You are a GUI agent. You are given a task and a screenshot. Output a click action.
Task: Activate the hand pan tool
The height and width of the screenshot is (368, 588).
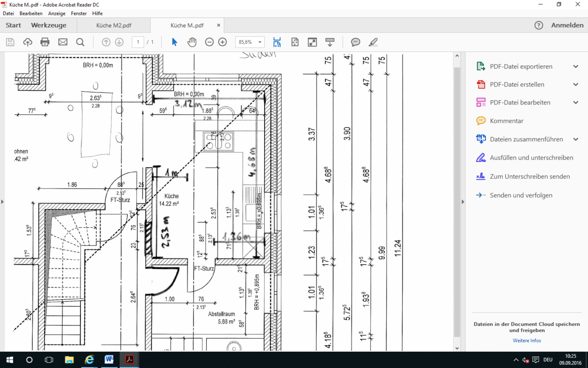[x=192, y=42]
